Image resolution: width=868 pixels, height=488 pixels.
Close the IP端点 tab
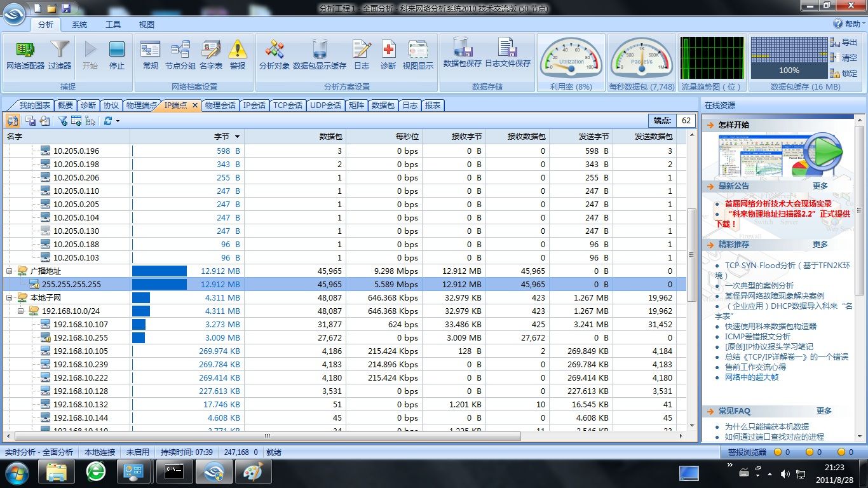click(x=195, y=105)
